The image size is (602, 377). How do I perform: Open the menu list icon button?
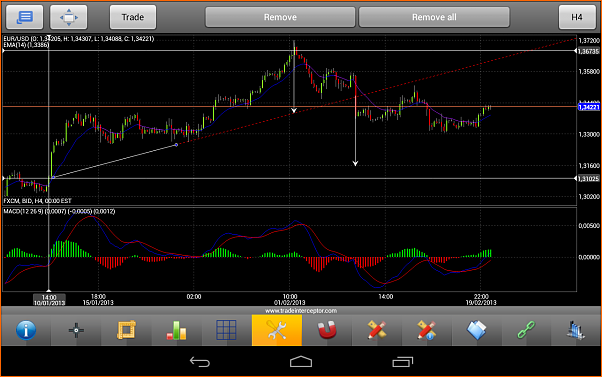[x=25, y=17]
